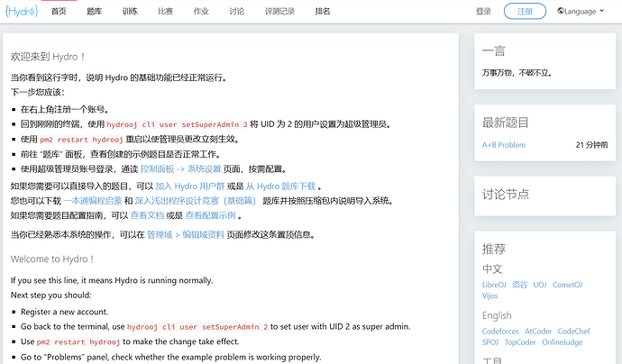
Task: Click the 讨论节点 heading
Action: click(506, 195)
